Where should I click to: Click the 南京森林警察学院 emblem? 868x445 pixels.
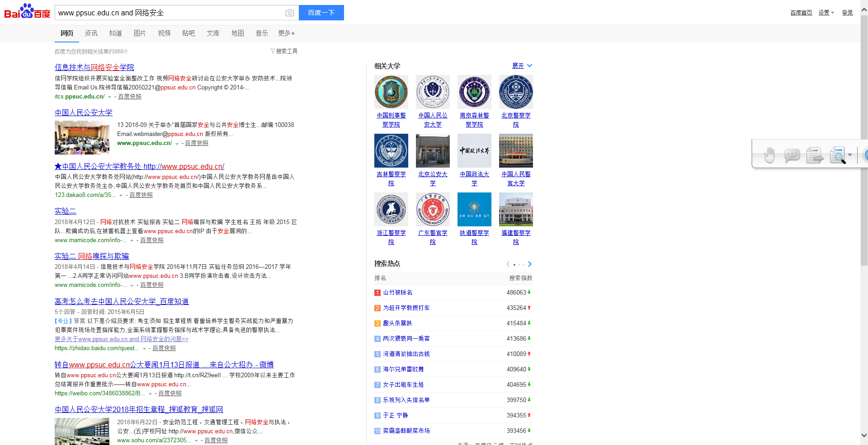pyautogui.click(x=474, y=92)
